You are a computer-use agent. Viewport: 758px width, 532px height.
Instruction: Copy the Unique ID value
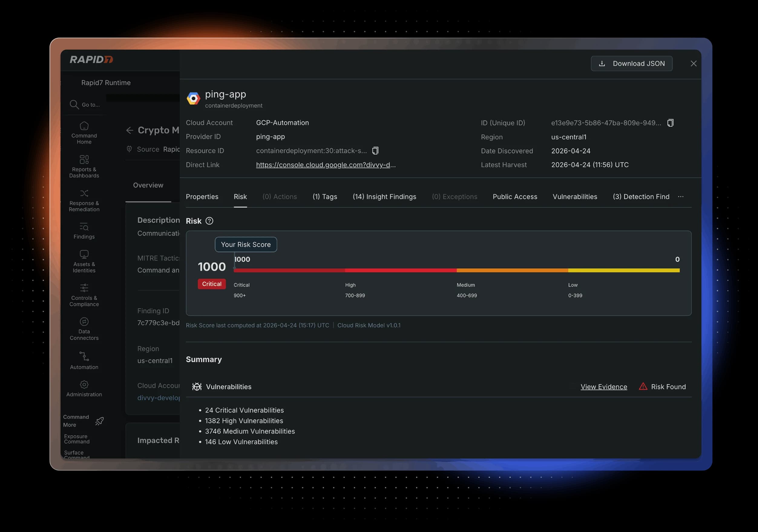[670, 123]
